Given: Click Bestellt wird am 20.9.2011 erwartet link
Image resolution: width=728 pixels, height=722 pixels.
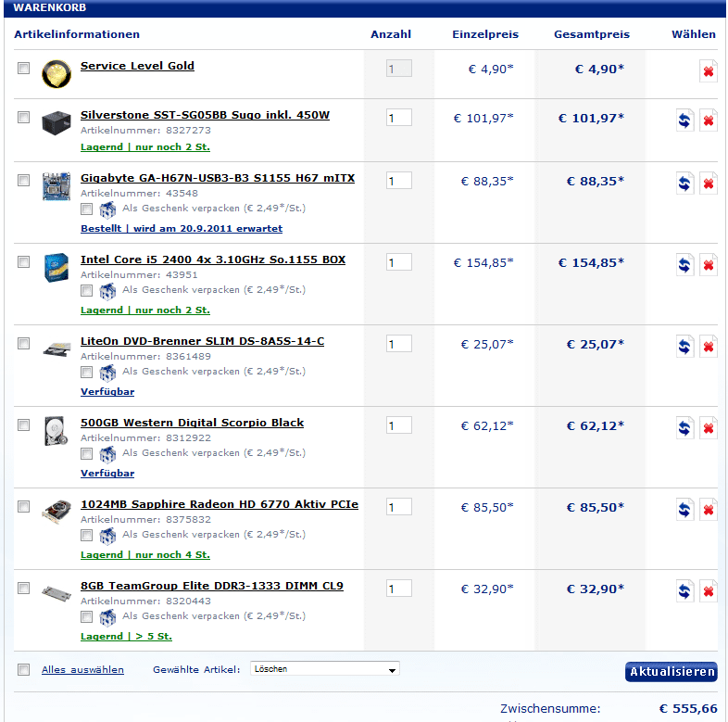Looking at the screenshot, I should tap(182, 229).
